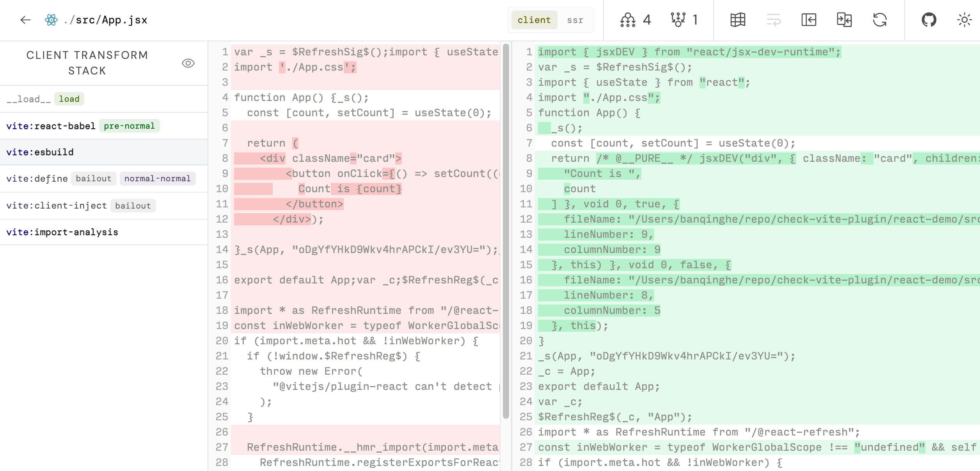980x471 pixels.
Task: Select vite:define bailout entry
Action: [37, 179]
